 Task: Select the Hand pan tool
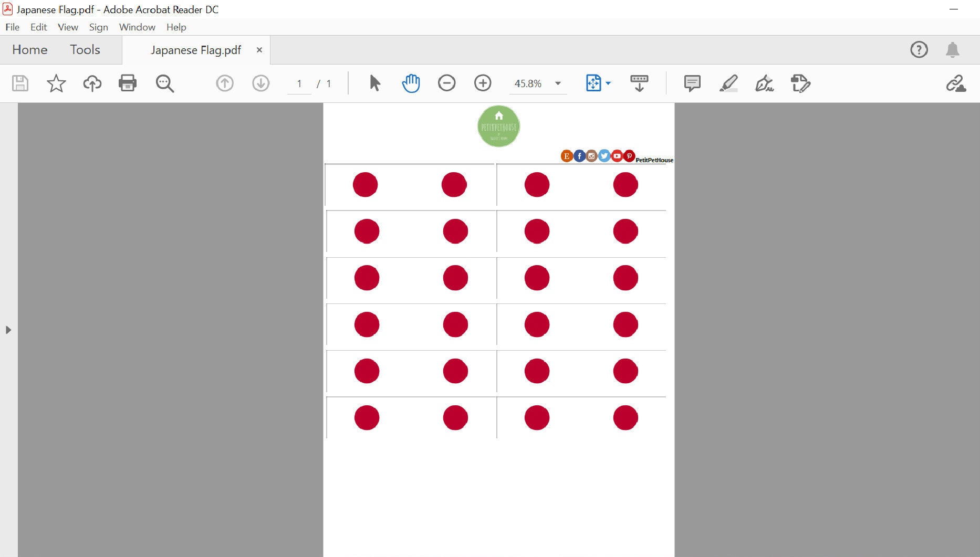click(x=411, y=83)
